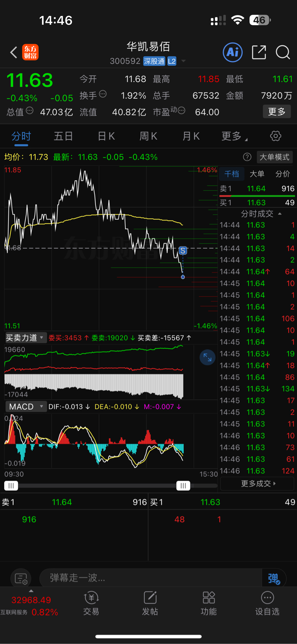Tap the stock code 300592
Image resolution: width=297 pixels, height=644 pixels.
125,61
